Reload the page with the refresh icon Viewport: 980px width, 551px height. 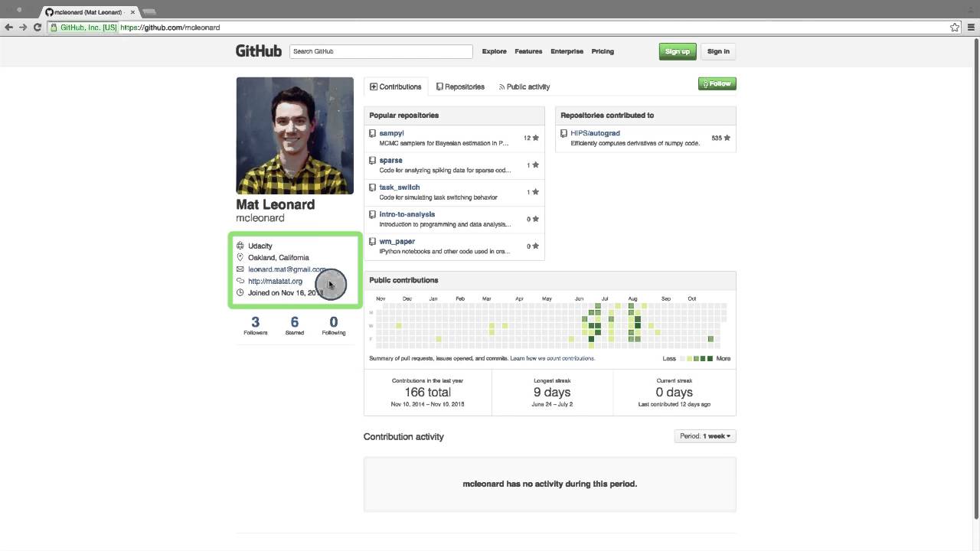pos(37,27)
